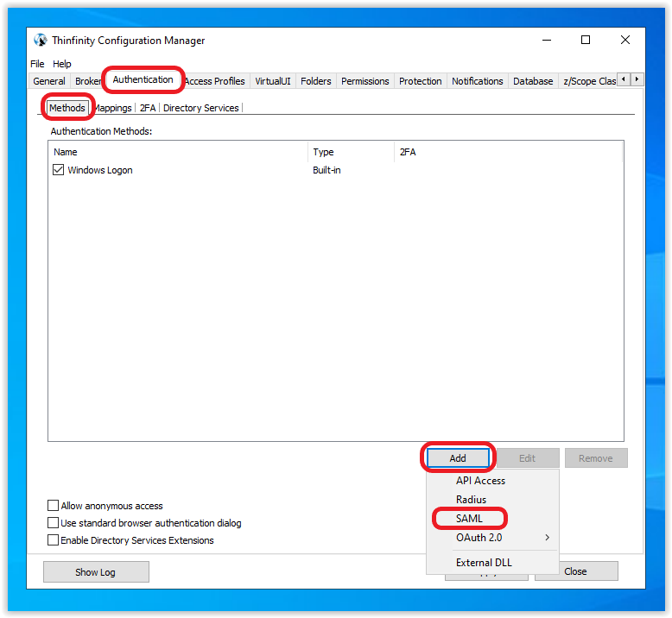Choose SAML from the Add menu

tap(469, 519)
